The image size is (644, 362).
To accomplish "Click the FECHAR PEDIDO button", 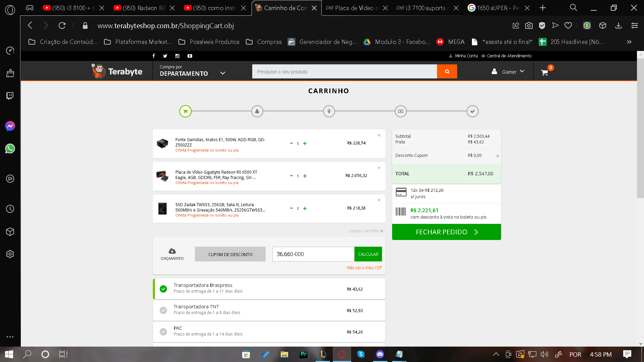I will pyautogui.click(x=446, y=232).
